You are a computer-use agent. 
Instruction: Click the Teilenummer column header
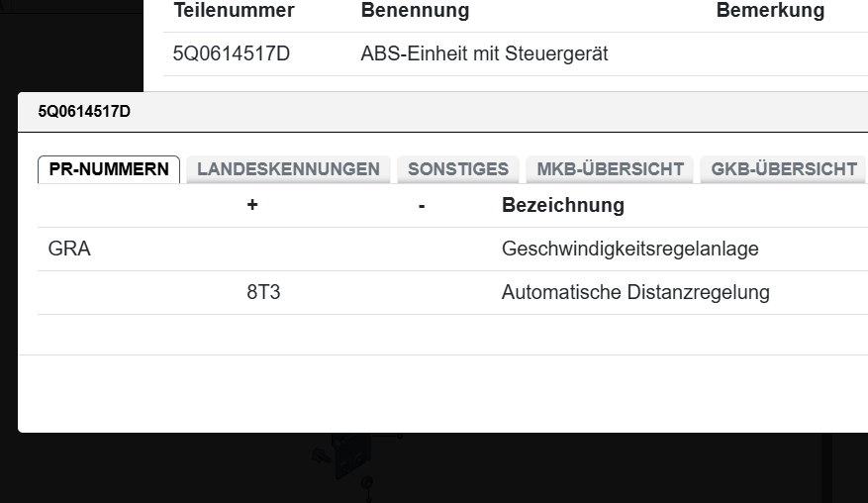tap(234, 11)
